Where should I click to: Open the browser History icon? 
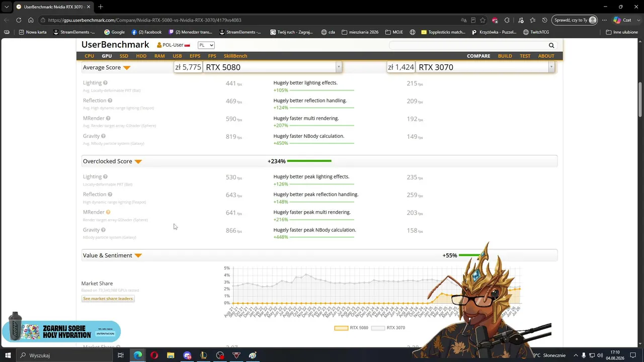544,20
